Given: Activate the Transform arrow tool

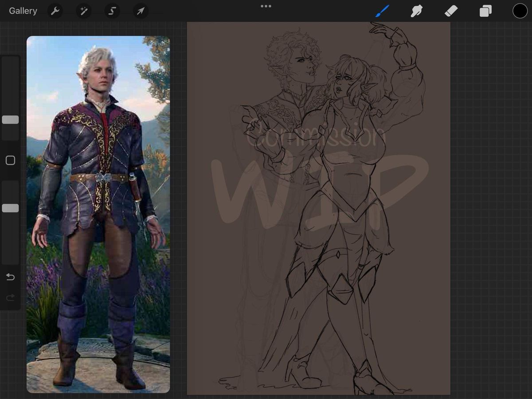Looking at the screenshot, I should [141, 11].
